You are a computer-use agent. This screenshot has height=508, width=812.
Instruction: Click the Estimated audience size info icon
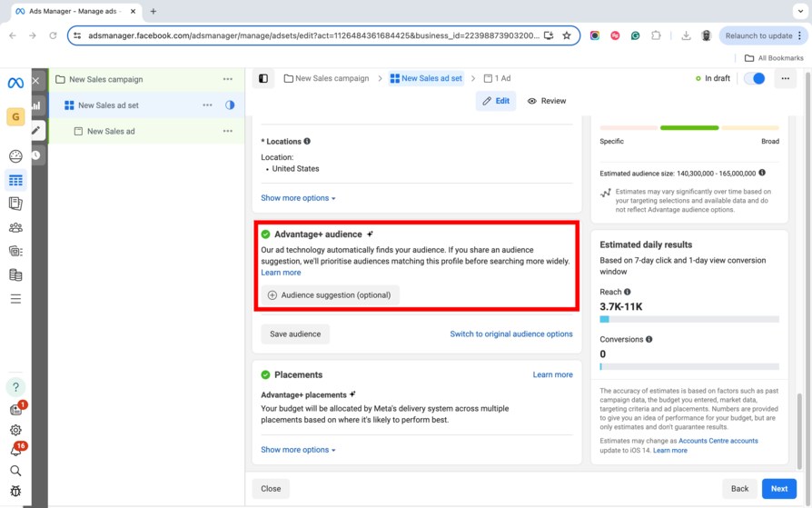762,173
